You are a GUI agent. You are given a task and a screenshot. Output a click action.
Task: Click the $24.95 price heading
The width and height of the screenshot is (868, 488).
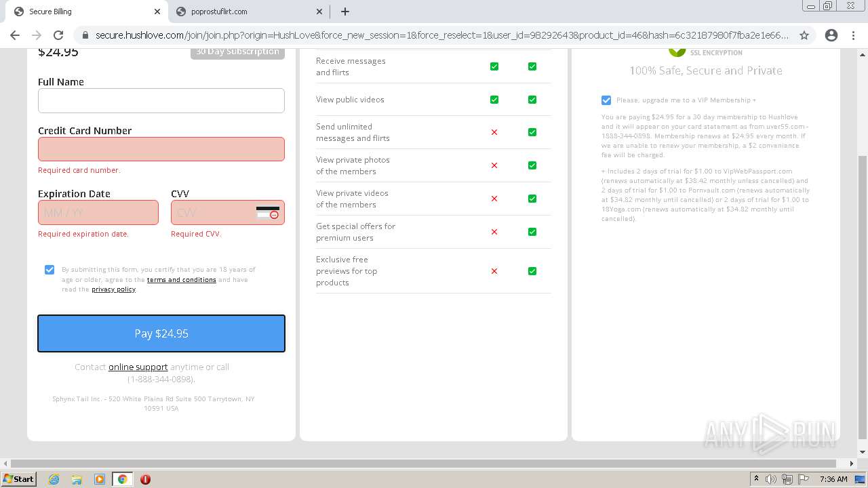point(58,53)
